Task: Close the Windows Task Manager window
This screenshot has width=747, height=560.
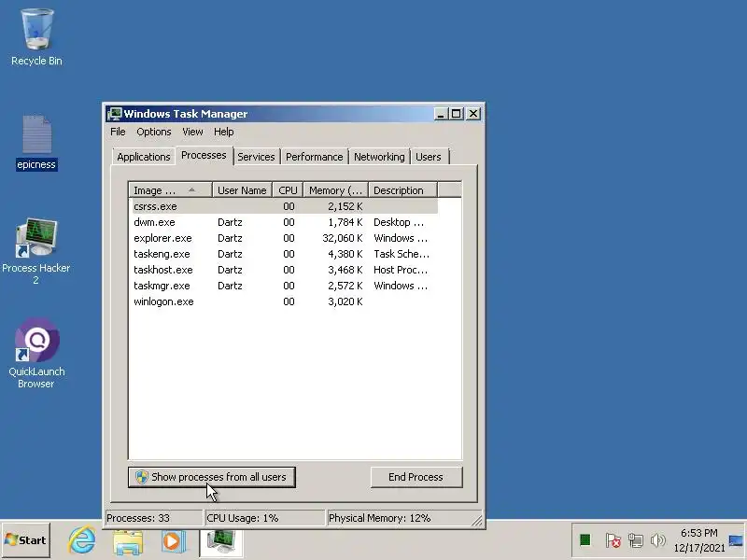Action: pyautogui.click(x=473, y=114)
